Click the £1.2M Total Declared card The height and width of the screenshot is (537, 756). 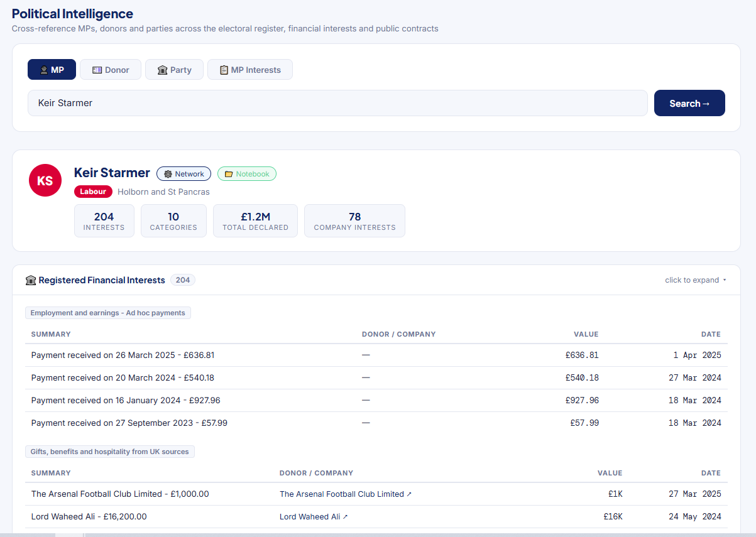pyautogui.click(x=255, y=221)
